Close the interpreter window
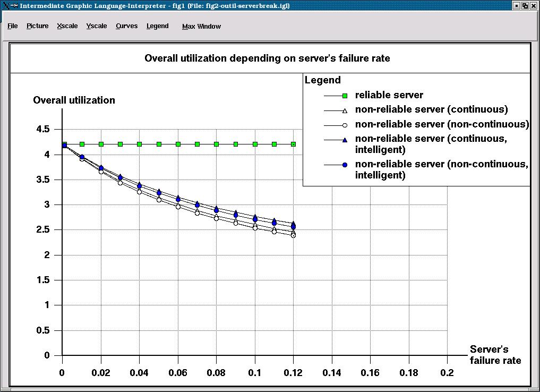Viewport: 540px width, 392px height. click(x=533, y=5)
